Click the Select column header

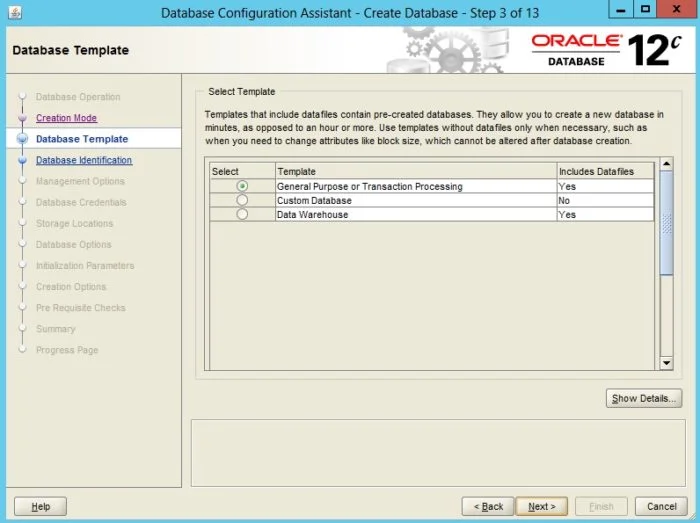tap(242, 171)
